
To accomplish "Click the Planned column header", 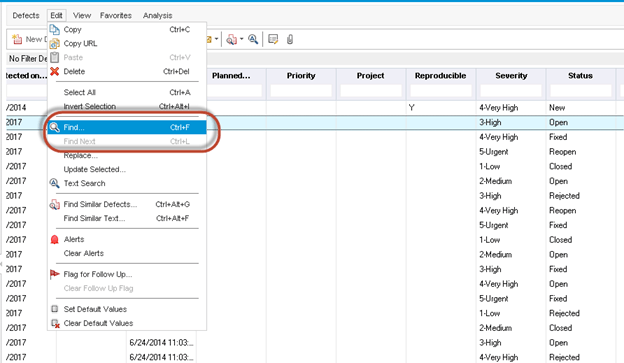I will pos(231,76).
